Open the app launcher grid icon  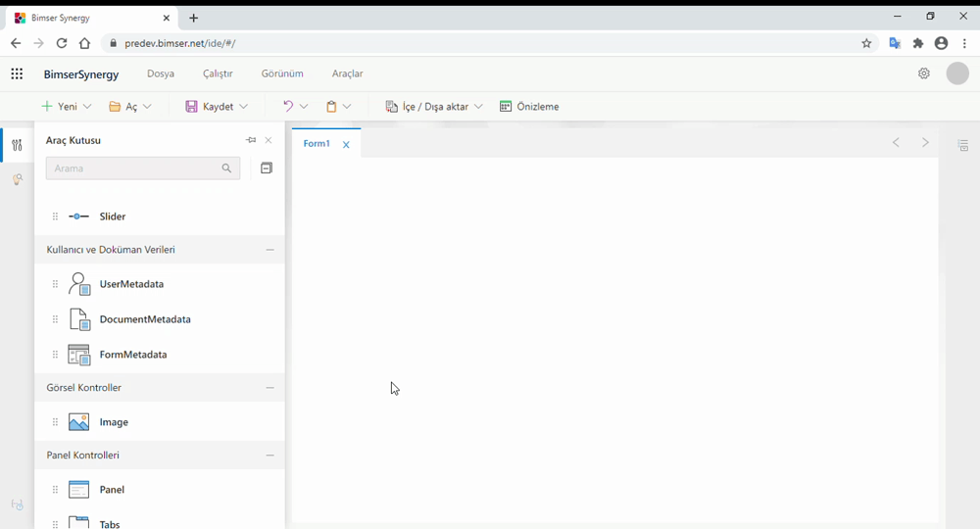point(17,73)
